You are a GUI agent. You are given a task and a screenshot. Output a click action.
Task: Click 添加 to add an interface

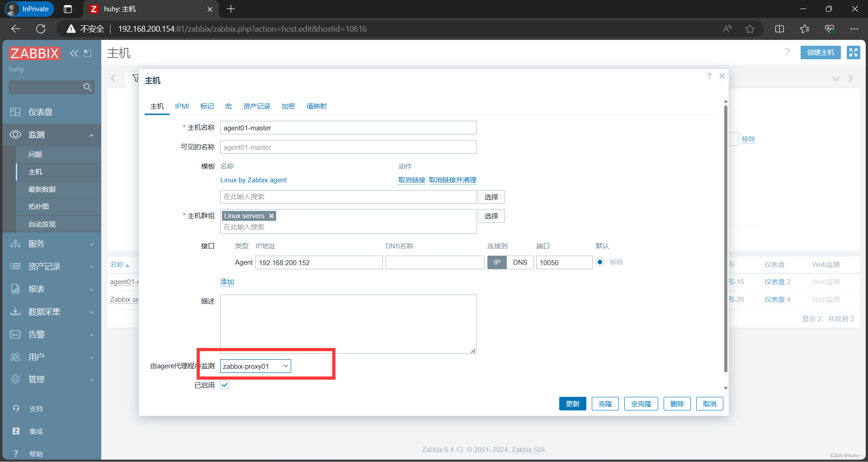[x=227, y=282]
